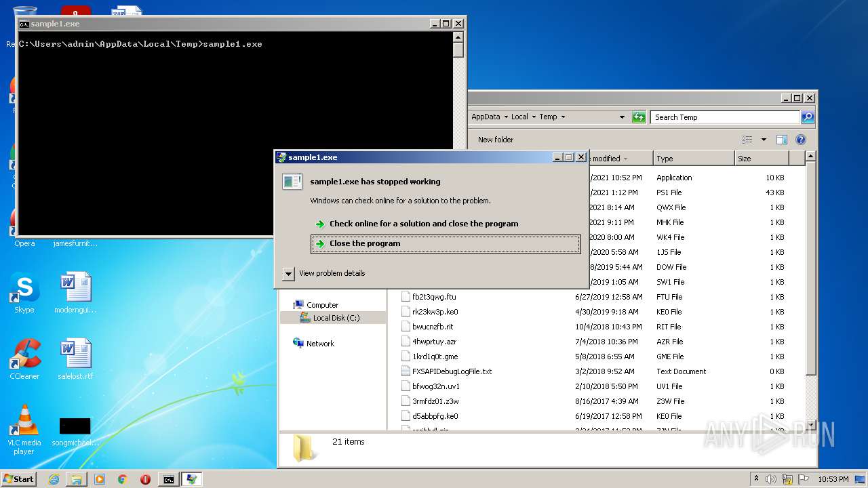Show hidden tray icons arrow
Screen dimensions: 868x488
click(x=756, y=479)
